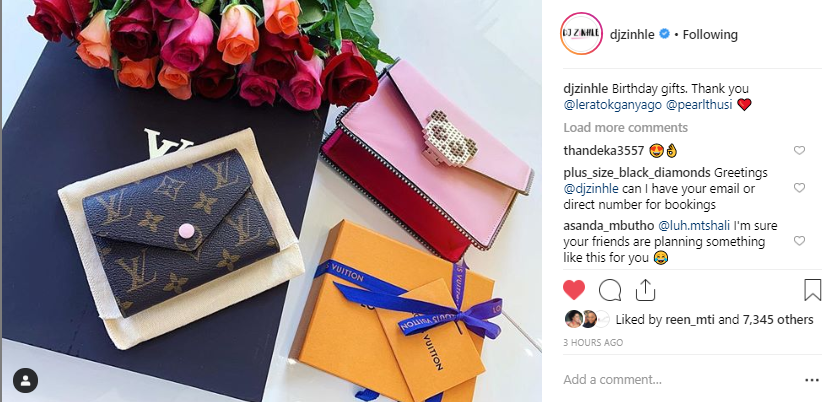
Task: Expand Load more comments
Action: (x=626, y=128)
